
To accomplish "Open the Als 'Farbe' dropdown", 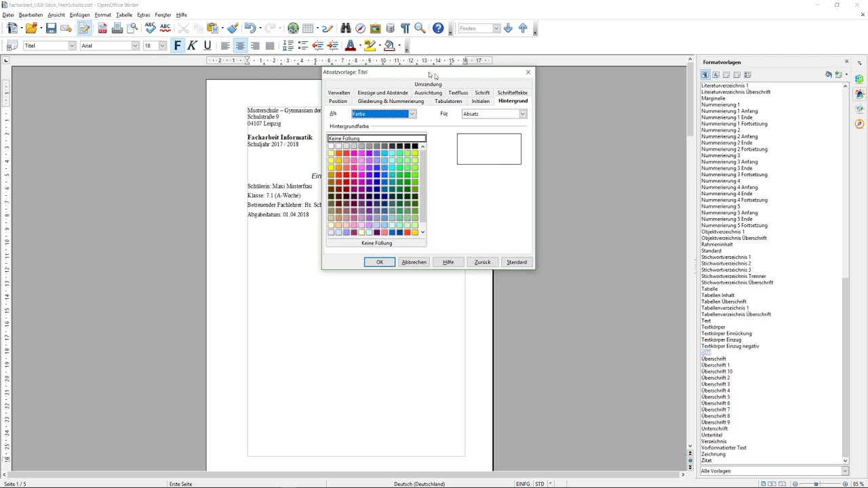I will pyautogui.click(x=412, y=114).
